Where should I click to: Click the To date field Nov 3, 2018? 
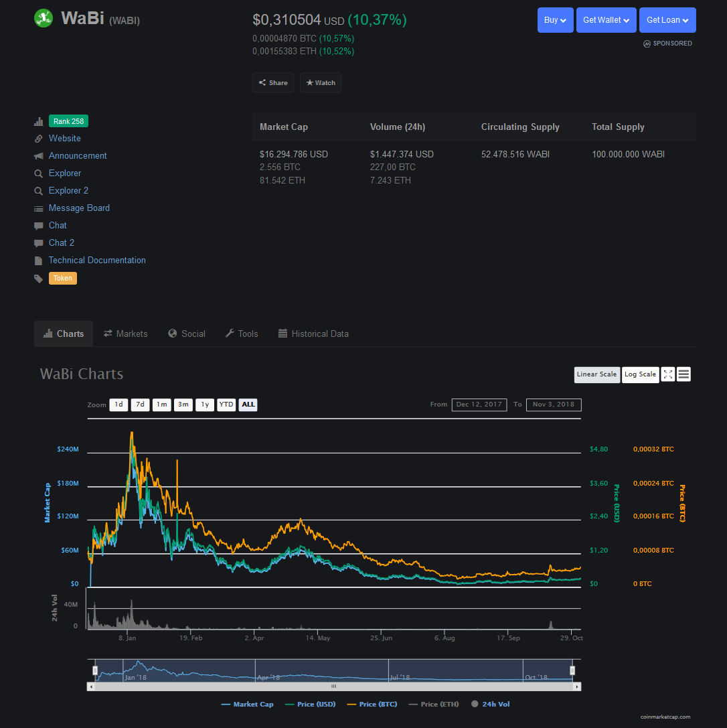[x=554, y=405]
